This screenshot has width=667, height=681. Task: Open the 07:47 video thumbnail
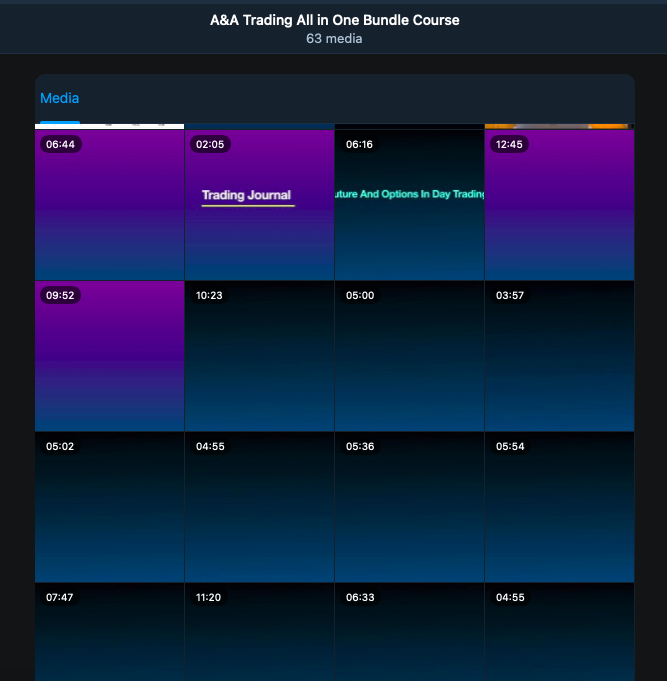tap(109, 632)
